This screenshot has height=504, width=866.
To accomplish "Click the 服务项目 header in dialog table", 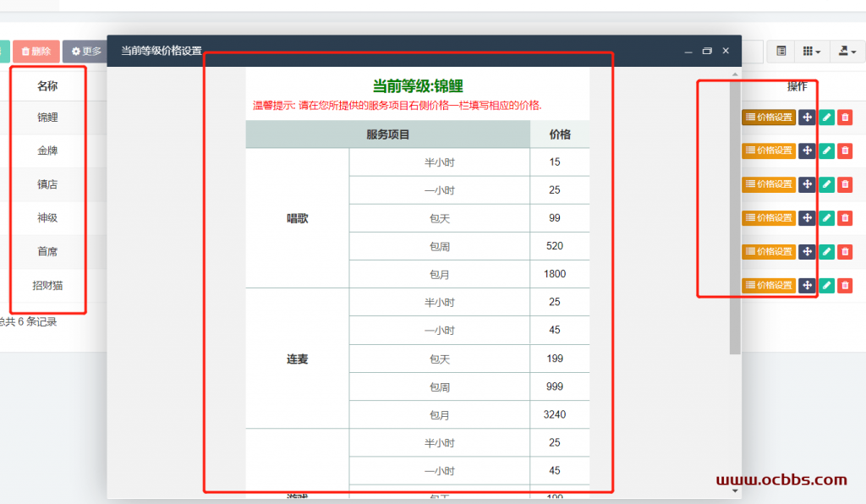I will (x=387, y=134).
